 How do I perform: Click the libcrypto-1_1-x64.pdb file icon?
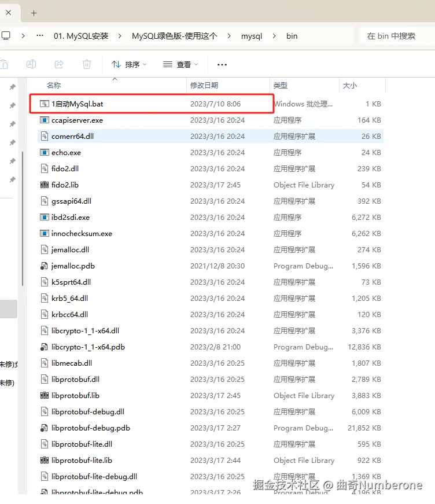pos(44,347)
